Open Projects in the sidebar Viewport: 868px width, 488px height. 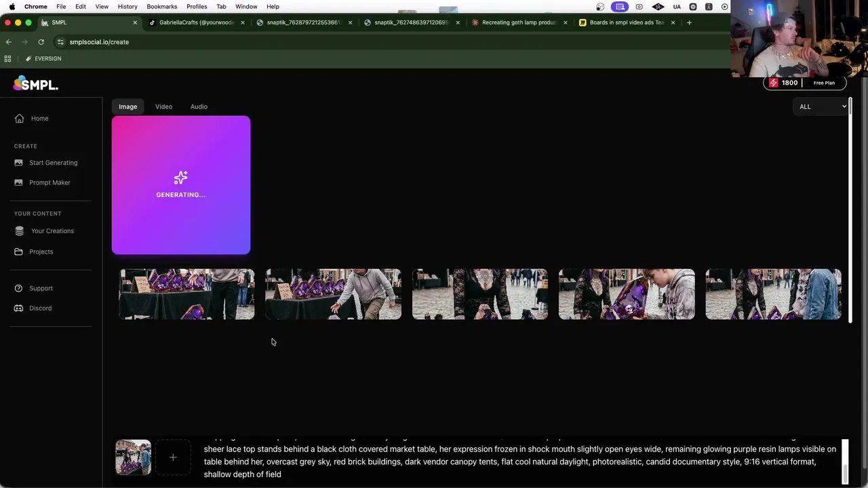(41, 252)
